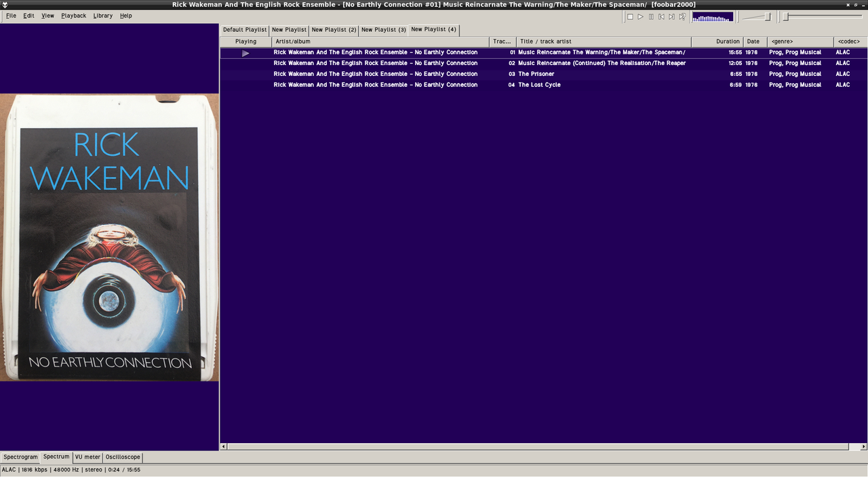Viewport: 868px width, 477px height.
Task: Click the now-playing arrow indicator
Action: (x=245, y=53)
